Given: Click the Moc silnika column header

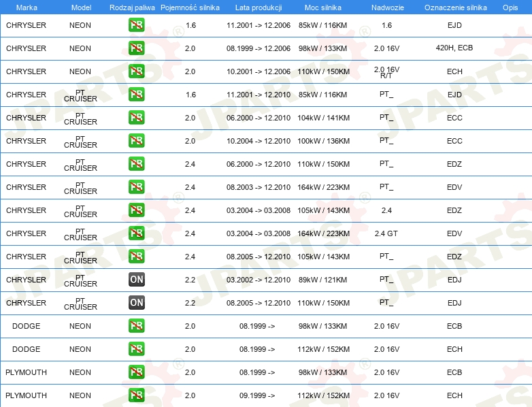Looking at the screenshot, I should pos(323,7).
